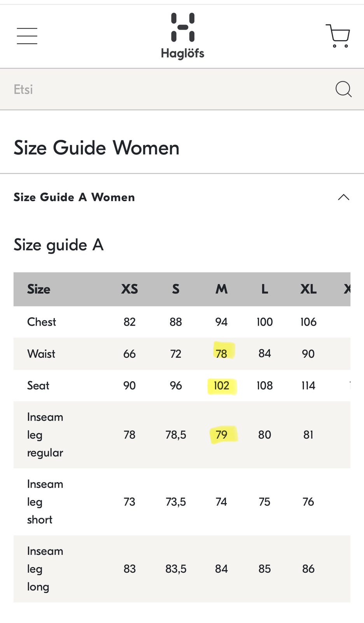Click the Inseam leg long row label
364x623 pixels.
pyautogui.click(x=45, y=568)
